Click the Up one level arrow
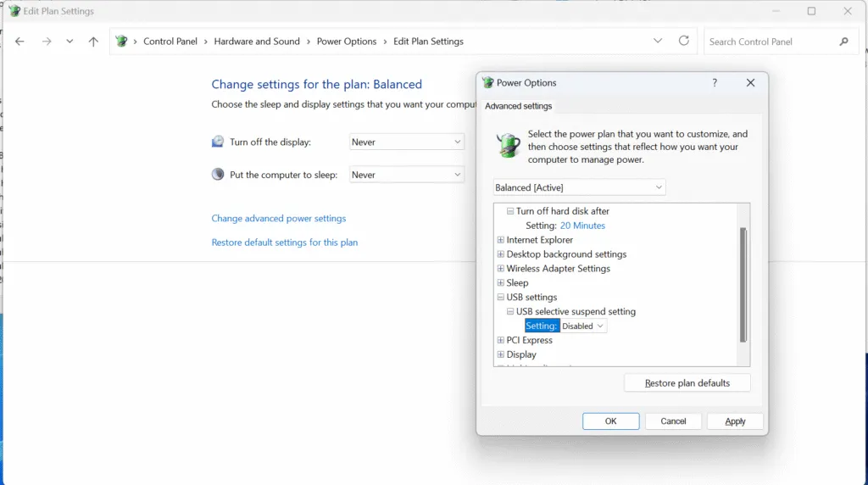The image size is (868, 485). pos(93,42)
